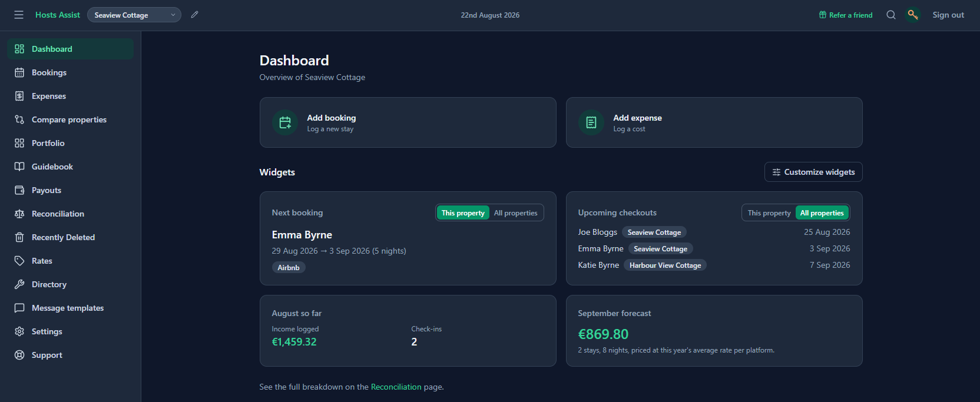Click the Add booking card

click(408, 122)
